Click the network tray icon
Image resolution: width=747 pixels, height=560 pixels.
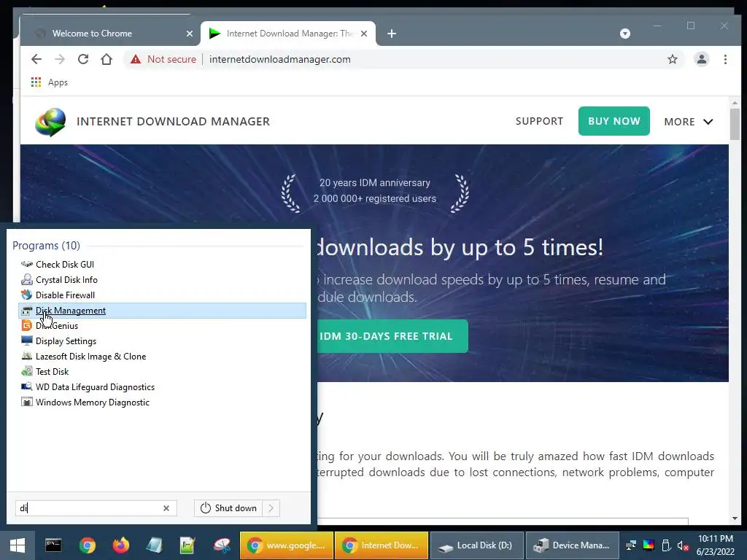(631, 545)
